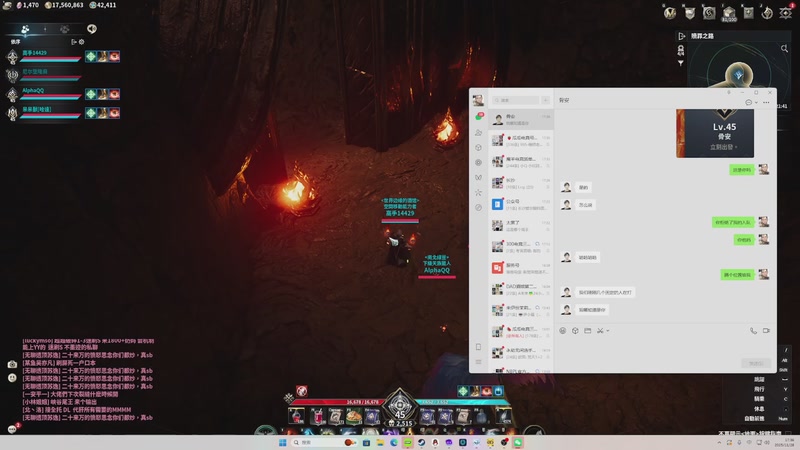The height and width of the screenshot is (450, 800).
Task: Click the WeChat message input area
Action: pyautogui.click(x=665, y=348)
